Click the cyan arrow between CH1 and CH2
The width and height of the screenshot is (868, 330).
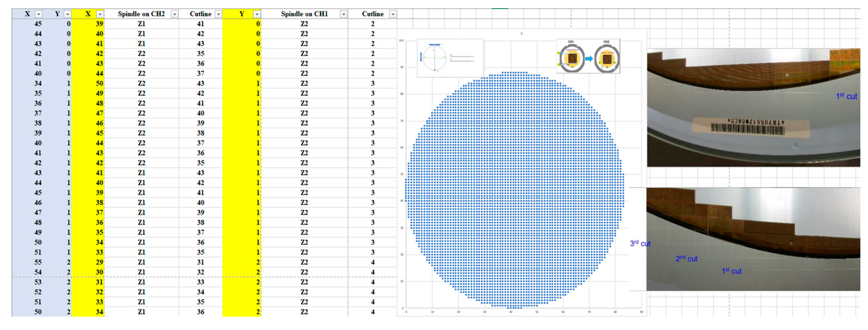589,59
